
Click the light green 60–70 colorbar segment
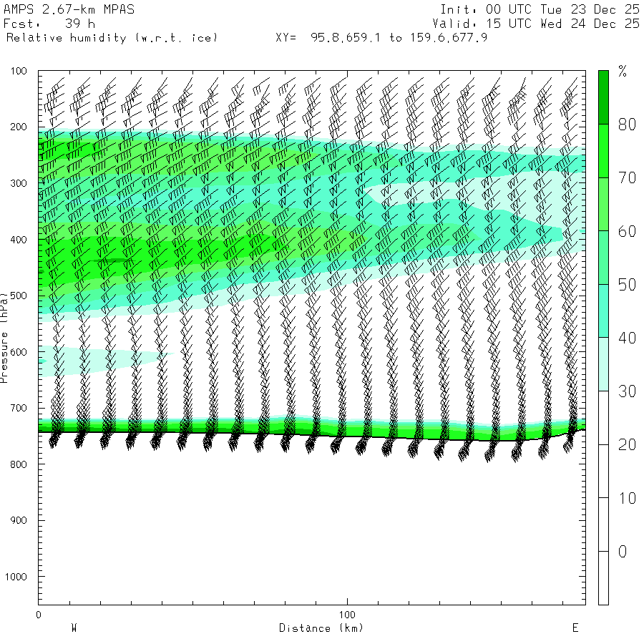pyautogui.click(x=603, y=204)
